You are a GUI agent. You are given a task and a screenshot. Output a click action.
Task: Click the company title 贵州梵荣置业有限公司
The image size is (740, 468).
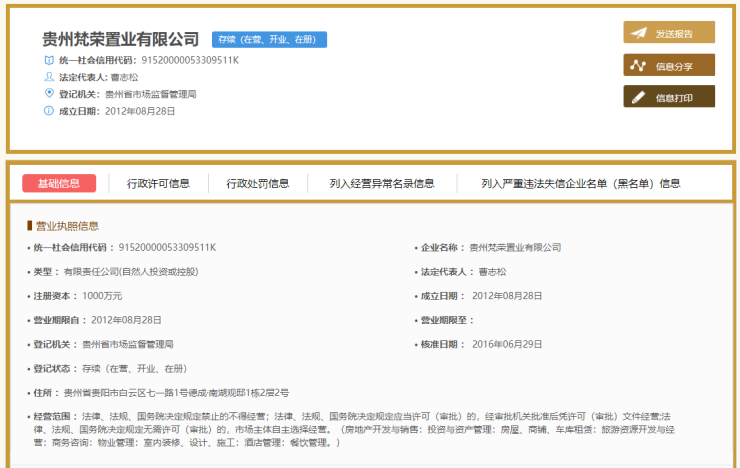coord(121,39)
